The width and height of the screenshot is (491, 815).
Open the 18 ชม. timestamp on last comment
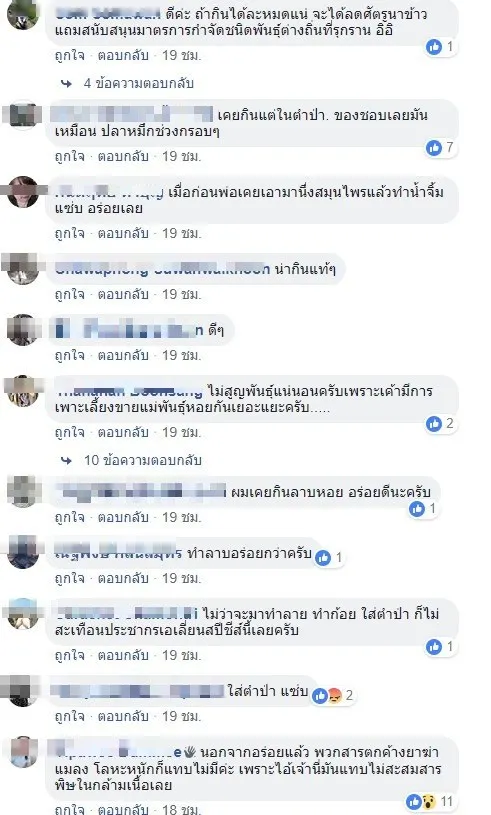point(181,809)
